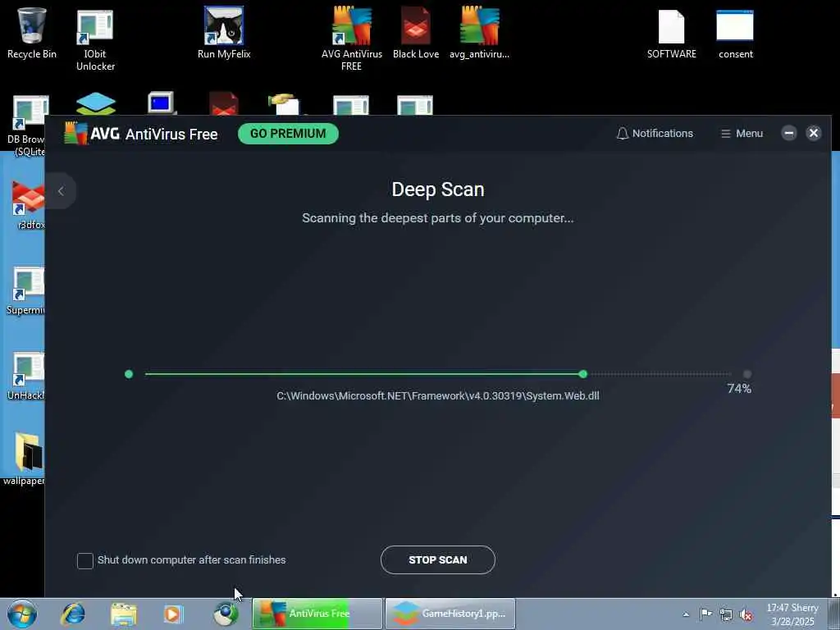Open the network tray icon
The image size is (840, 630).
[726, 614]
